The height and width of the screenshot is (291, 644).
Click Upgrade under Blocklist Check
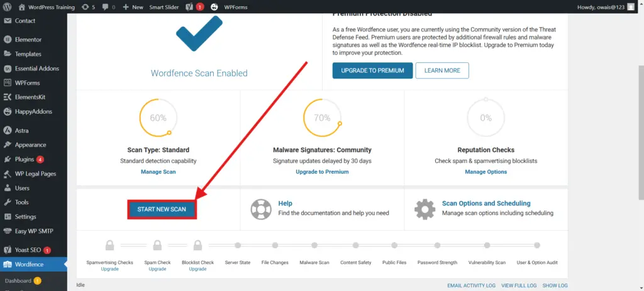click(197, 269)
